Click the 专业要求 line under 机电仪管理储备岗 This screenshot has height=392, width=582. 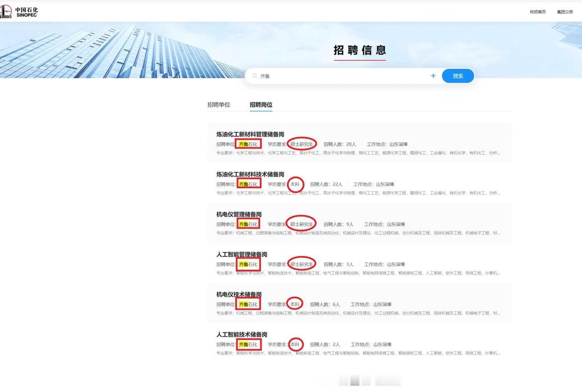[358, 233]
